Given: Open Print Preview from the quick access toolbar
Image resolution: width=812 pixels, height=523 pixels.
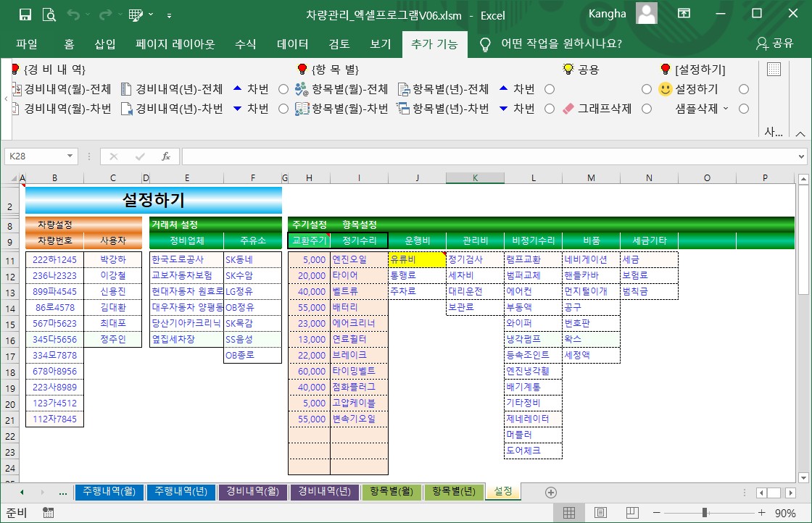Looking at the screenshot, I should pyautogui.click(x=49, y=14).
